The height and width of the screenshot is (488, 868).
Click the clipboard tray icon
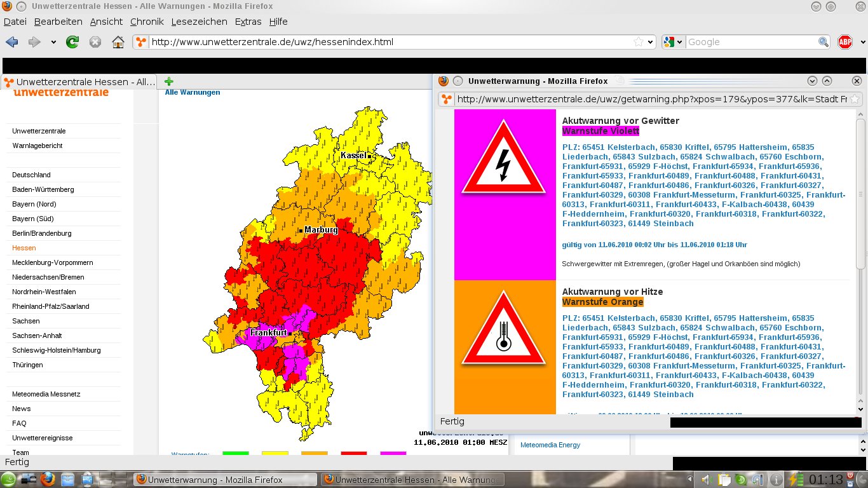[x=724, y=480]
